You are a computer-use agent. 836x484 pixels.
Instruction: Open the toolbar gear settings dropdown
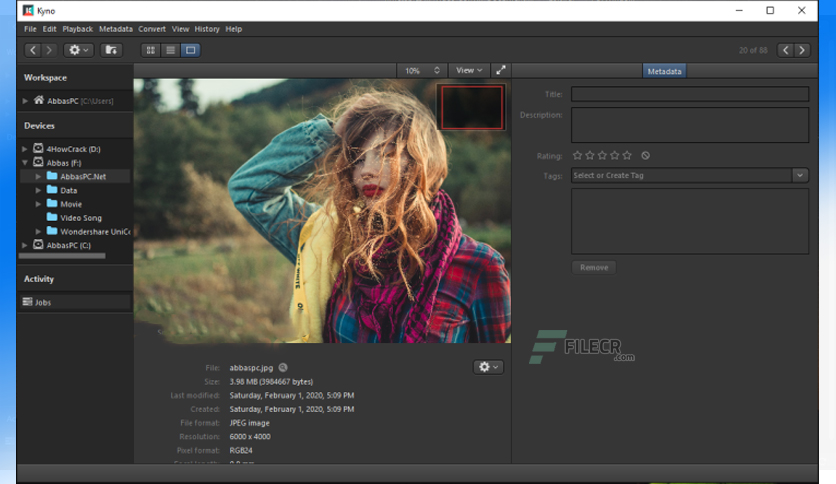pyautogui.click(x=78, y=50)
